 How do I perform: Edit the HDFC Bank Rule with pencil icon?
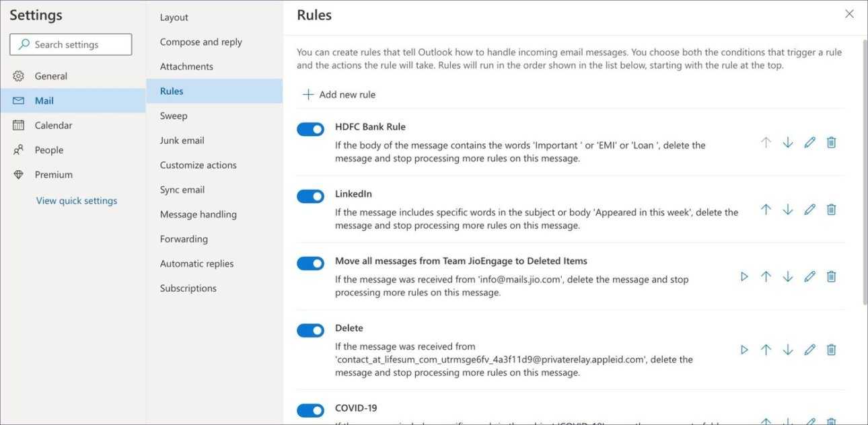point(809,143)
